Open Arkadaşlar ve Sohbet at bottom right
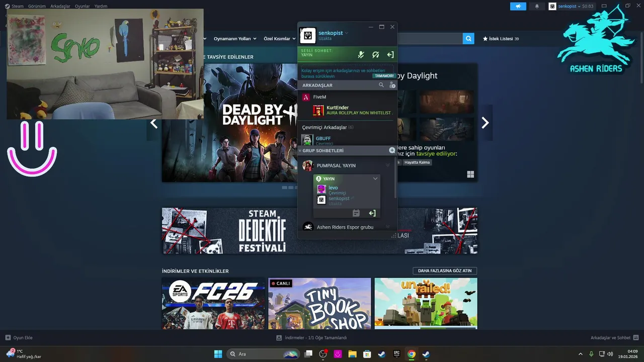644x362 pixels. (614, 338)
